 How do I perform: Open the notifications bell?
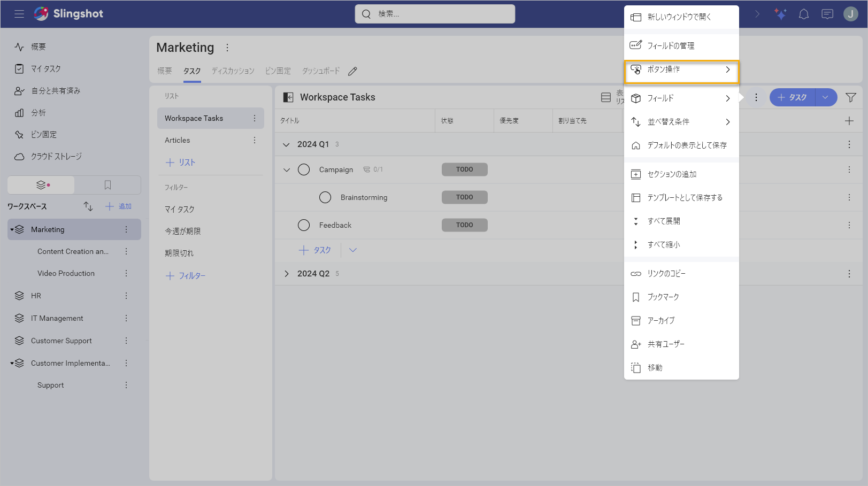pos(804,14)
